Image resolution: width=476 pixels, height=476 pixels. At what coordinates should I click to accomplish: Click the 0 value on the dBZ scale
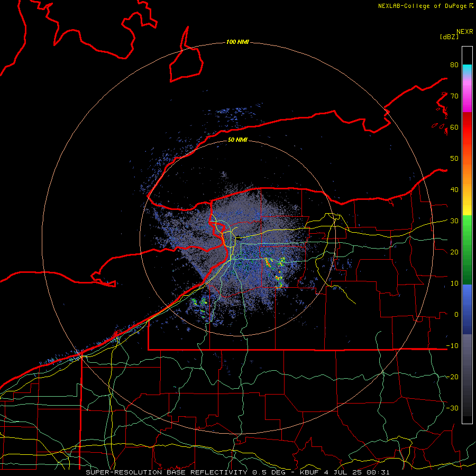(x=456, y=315)
